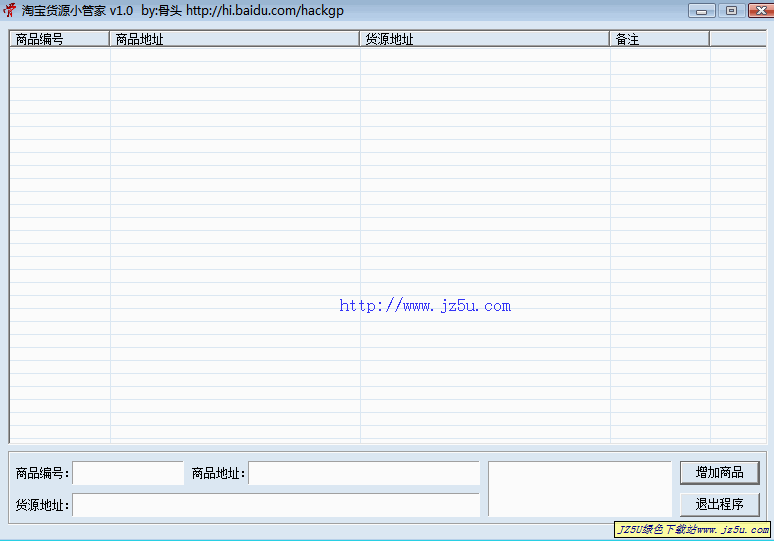Click the 增加商品 button
The height and width of the screenshot is (541, 774).
tap(719, 473)
